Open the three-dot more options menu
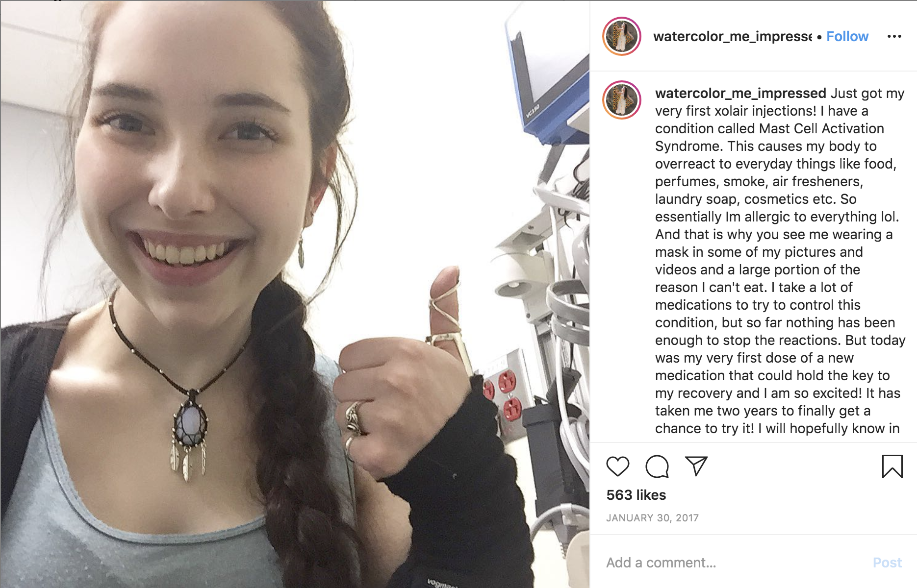Viewport: 917px width, 588px height. click(894, 36)
